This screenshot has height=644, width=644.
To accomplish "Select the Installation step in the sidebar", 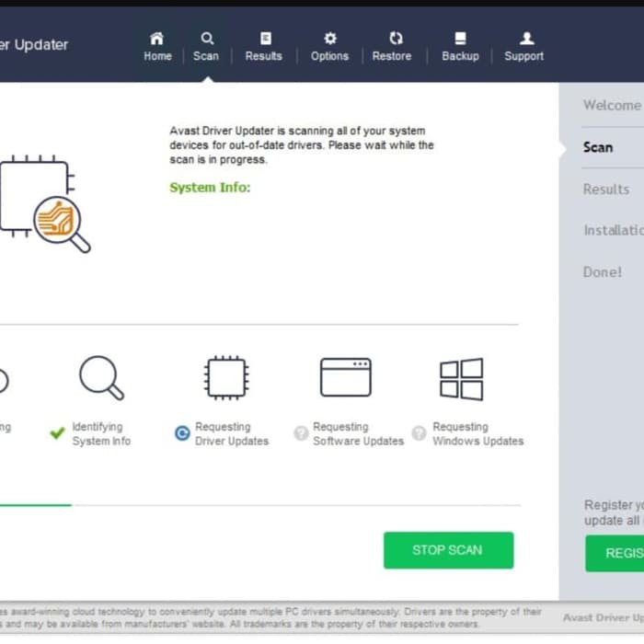I will pyautogui.click(x=614, y=230).
